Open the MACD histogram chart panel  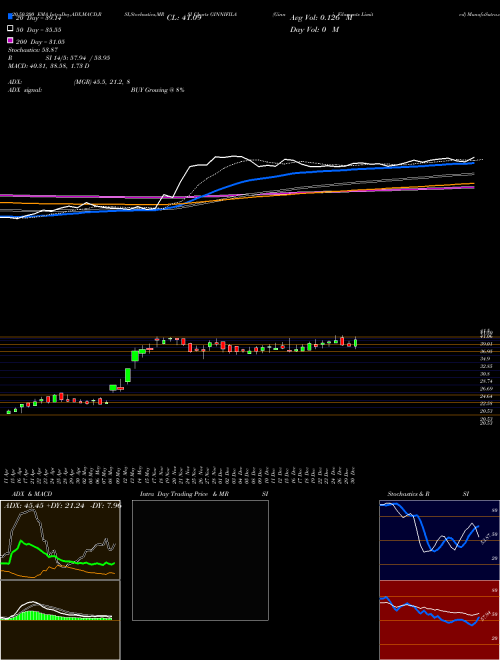click(60, 620)
